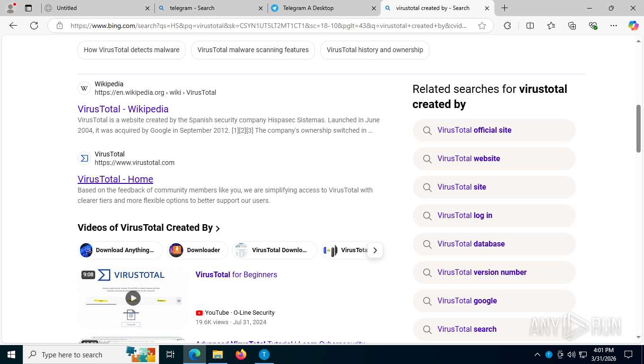Screen dimensions: 644x364
Task: Open Task View on taskbar
Action: tap(170, 355)
